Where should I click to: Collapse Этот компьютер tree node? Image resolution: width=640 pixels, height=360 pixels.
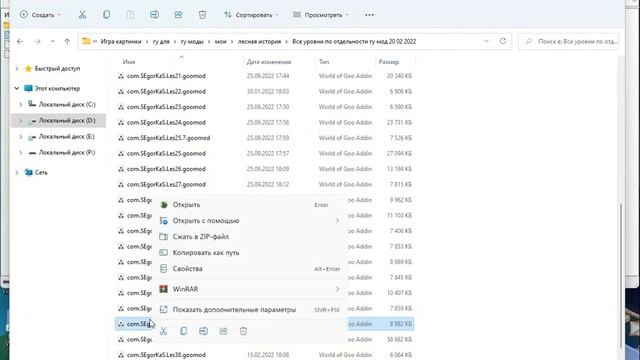(x=17, y=88)
